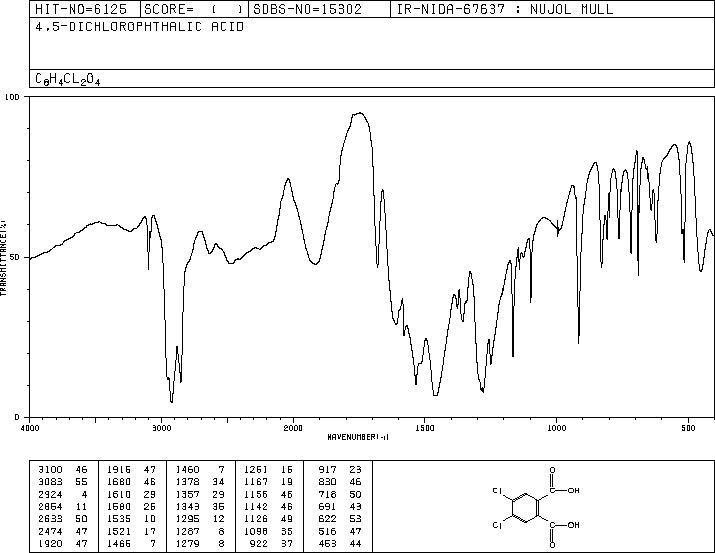Select peak table entry 2864
The image size is (715, 553).
[x=62, y=506]
